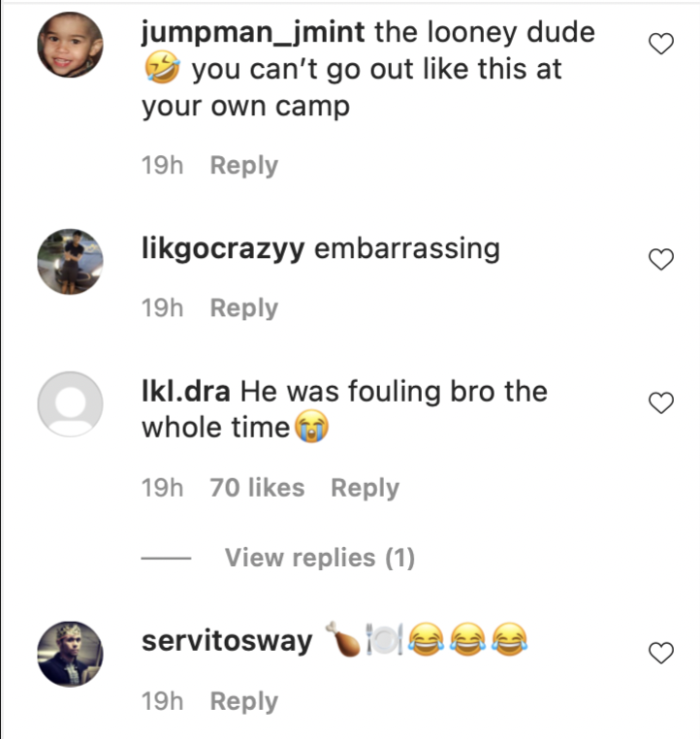The width and height of the screenshot is (700, 739).
Task: Open servitosway's profile picture
Action: [x=70, y=653]
